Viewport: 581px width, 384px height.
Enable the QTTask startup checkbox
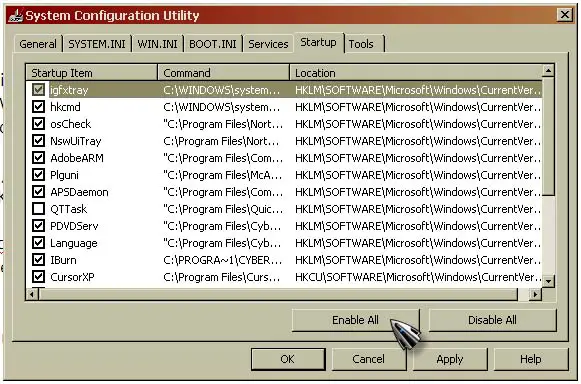tap(38, 209)
